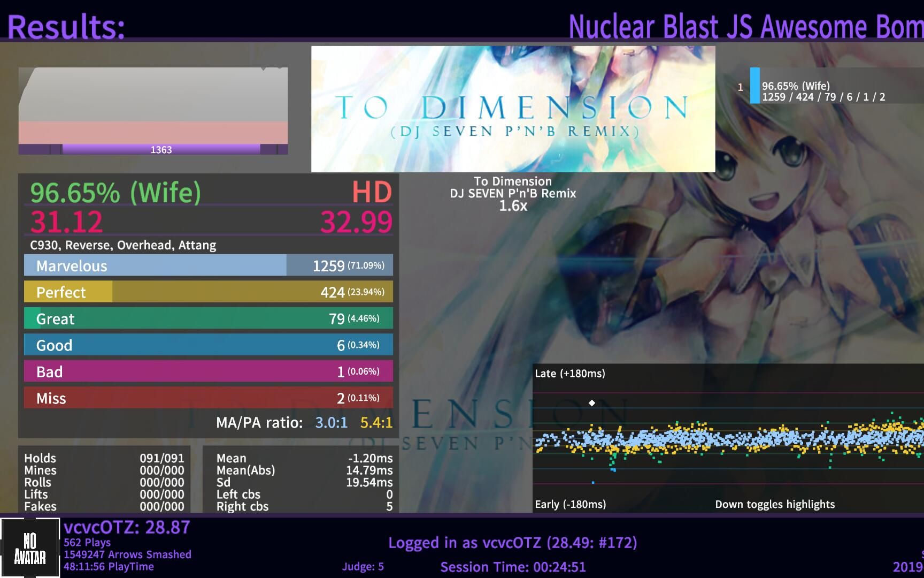The image size is (924, 578).
Task: Click the Sd 19.54ms stat
Action: [304, 482]
